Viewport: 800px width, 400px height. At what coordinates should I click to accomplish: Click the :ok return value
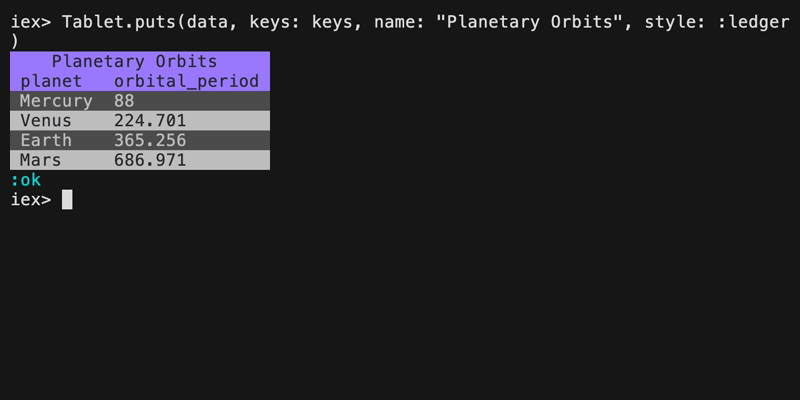pos(25,180)
